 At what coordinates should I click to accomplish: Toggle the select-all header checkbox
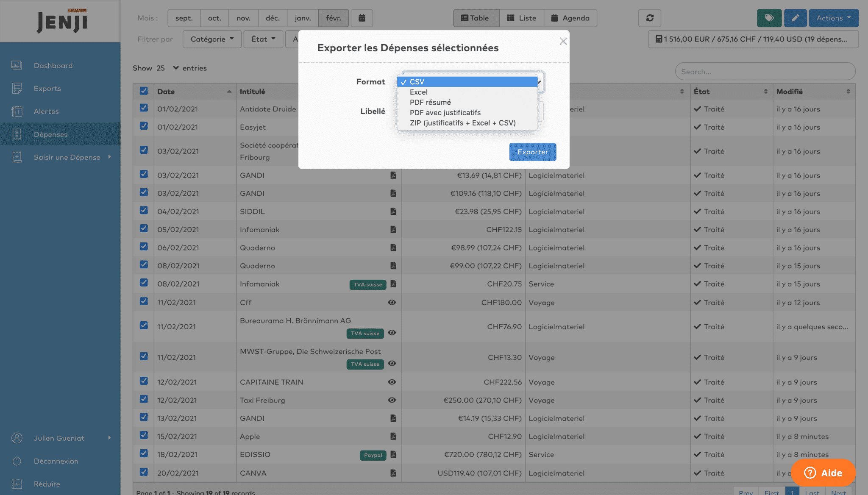tap(144, 91)
